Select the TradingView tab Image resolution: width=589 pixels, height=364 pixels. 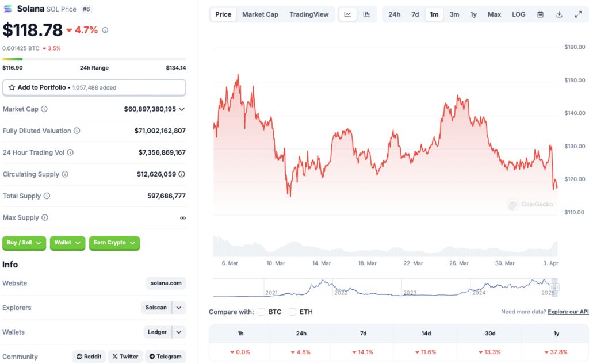click(309, 14)
